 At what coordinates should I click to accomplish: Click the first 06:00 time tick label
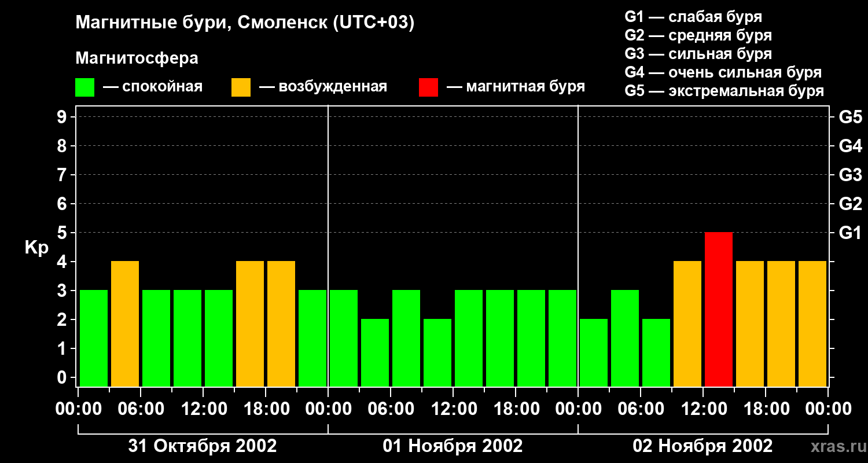(x=140, y=409)
